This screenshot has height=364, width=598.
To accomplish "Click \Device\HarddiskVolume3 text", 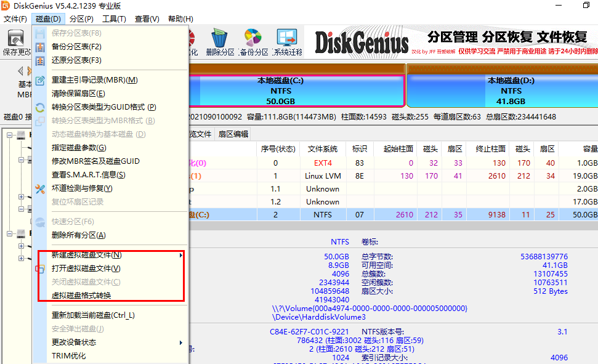I will pos(319,317).
